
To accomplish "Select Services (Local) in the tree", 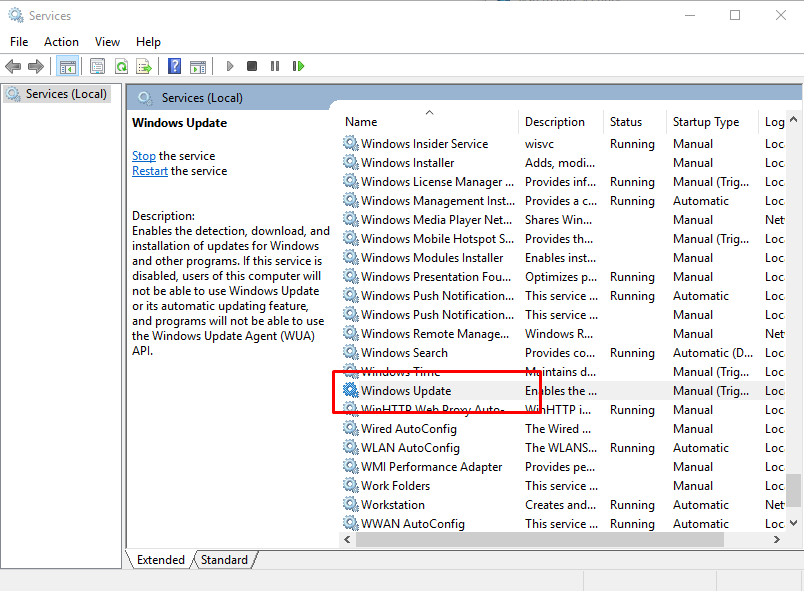I will click(x=57, y=94).
